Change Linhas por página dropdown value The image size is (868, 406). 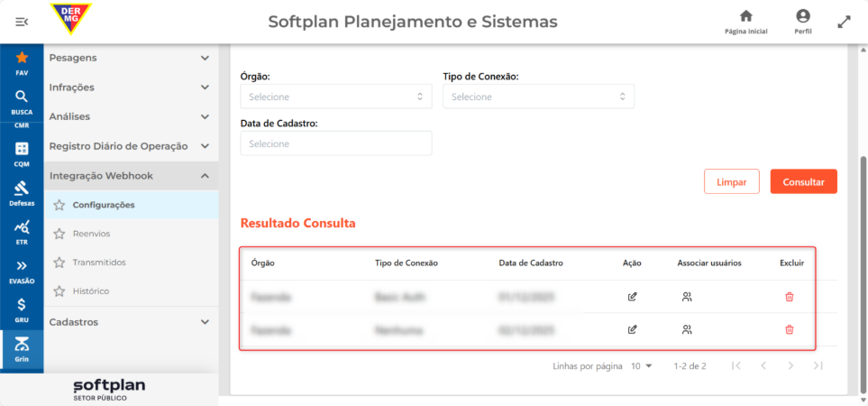tap(642, 366)
